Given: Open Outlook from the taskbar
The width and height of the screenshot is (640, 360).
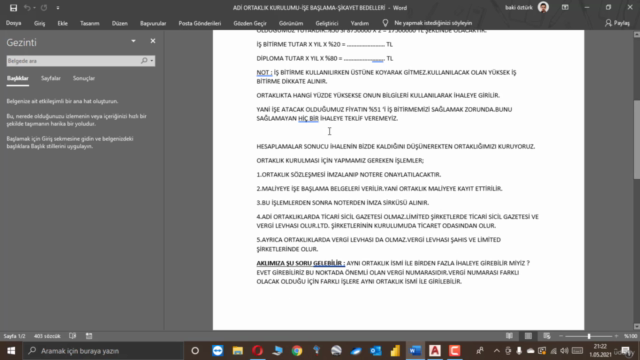Looking at the screenshot, I should click(x=376, y=351).
